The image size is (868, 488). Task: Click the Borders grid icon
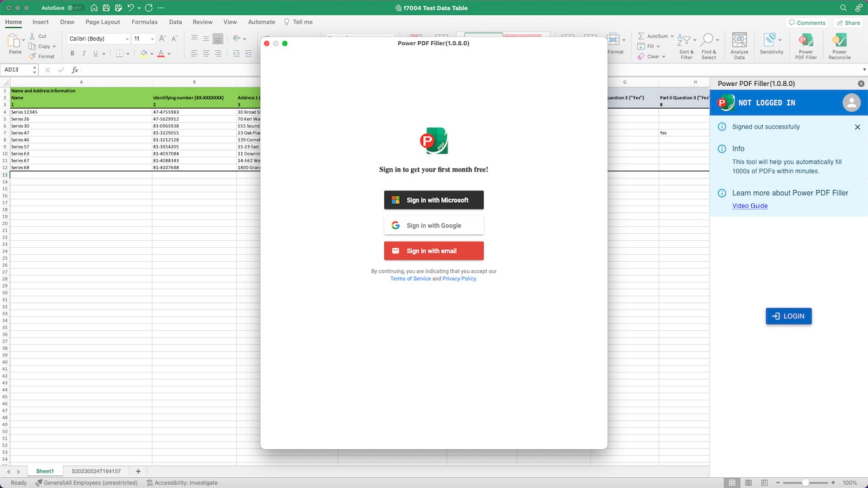coord(119,54)
